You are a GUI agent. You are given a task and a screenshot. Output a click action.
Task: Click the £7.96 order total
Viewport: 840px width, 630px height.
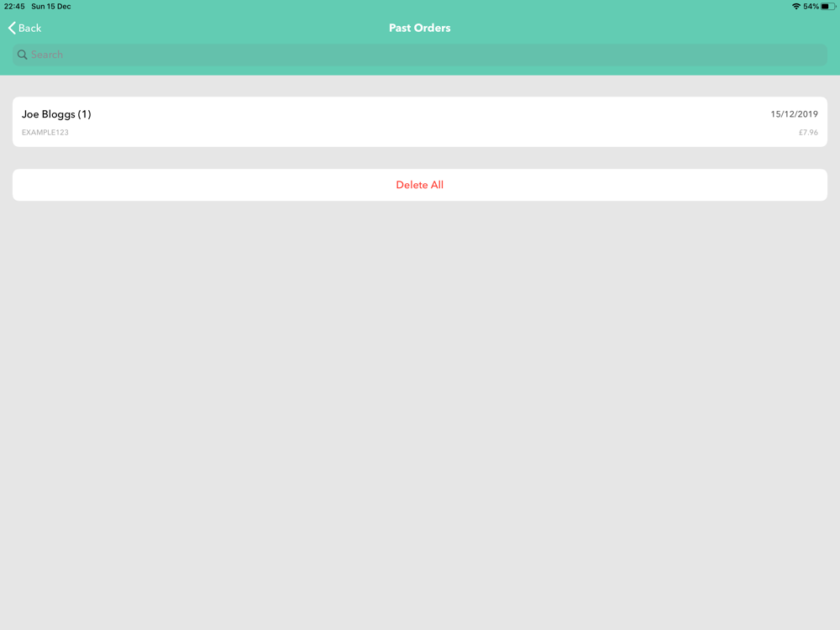(808, 133)
